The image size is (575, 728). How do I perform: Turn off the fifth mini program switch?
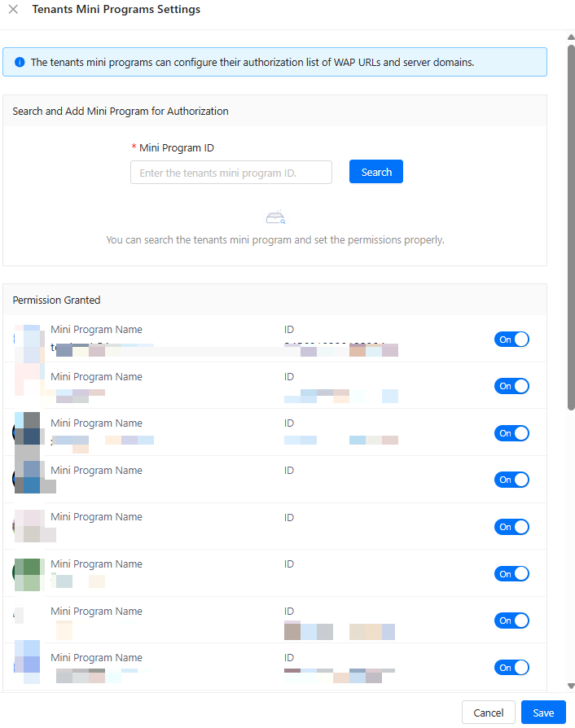pos(511,527)
